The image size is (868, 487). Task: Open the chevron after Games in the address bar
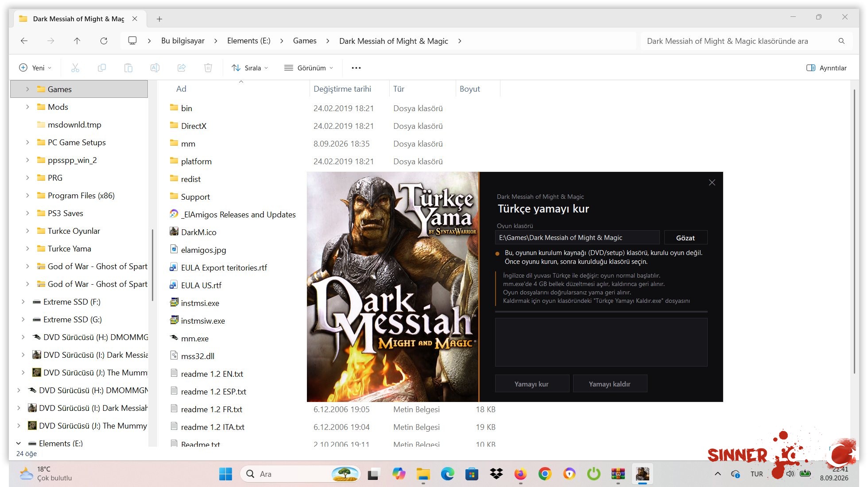328,41
